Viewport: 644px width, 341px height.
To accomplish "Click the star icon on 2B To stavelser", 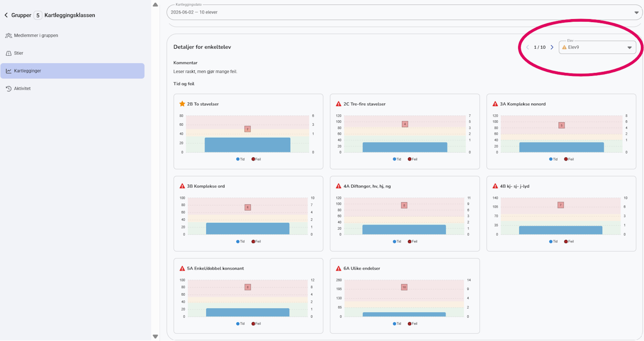I will coord(182,104).
